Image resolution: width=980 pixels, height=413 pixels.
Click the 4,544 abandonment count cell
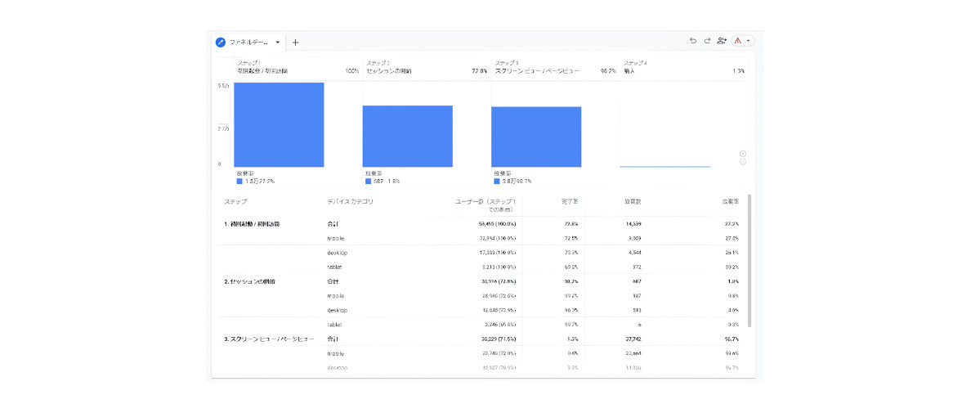coord(633,253)
